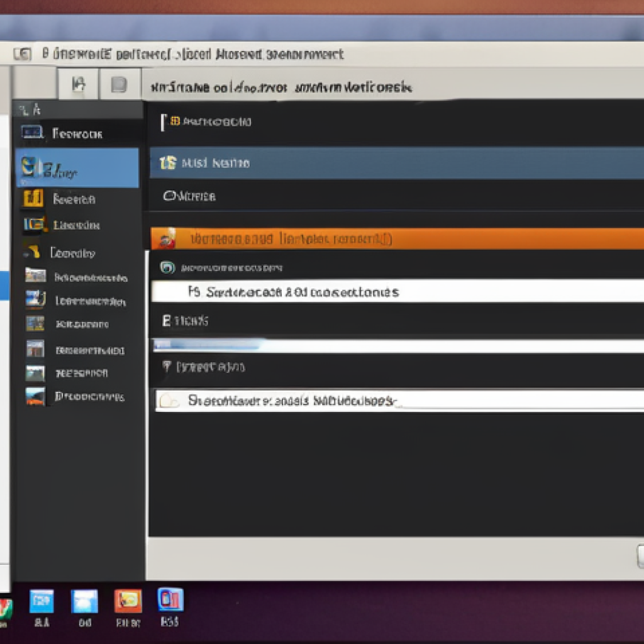Select the Libraries icon in the sidebar

click(x=36, y=225)
